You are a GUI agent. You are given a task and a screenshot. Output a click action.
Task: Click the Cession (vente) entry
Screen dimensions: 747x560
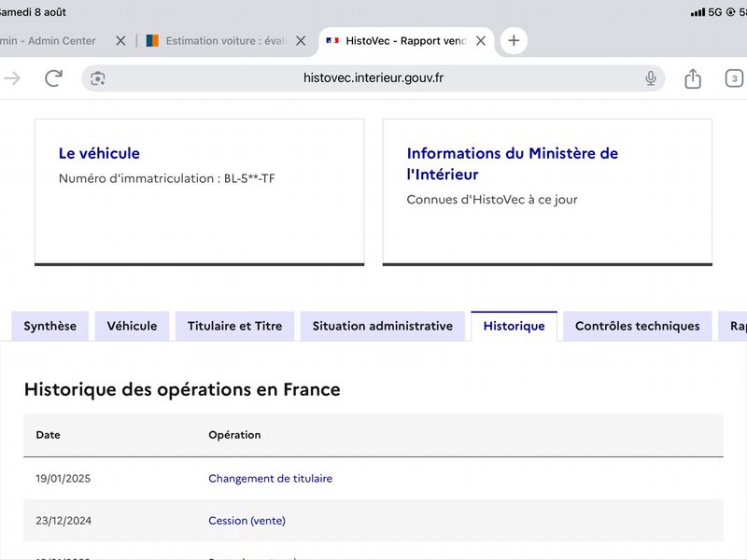tap(247, 521)
